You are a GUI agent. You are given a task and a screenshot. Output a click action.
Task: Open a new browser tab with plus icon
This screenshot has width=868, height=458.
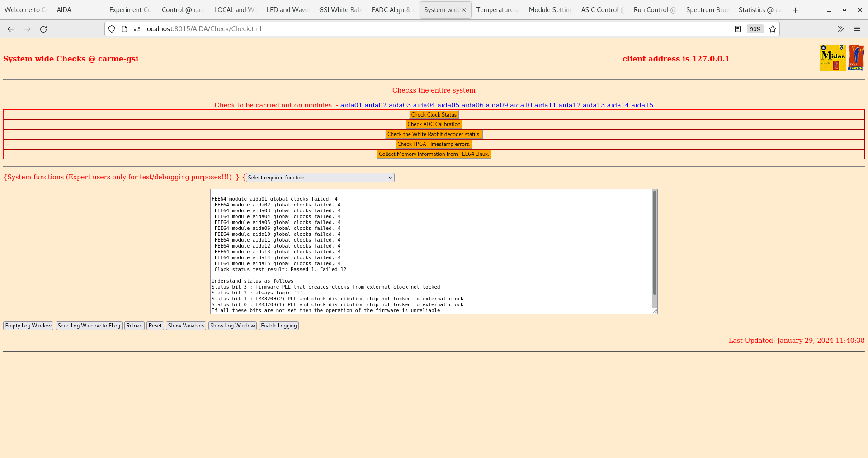(795, 9)
